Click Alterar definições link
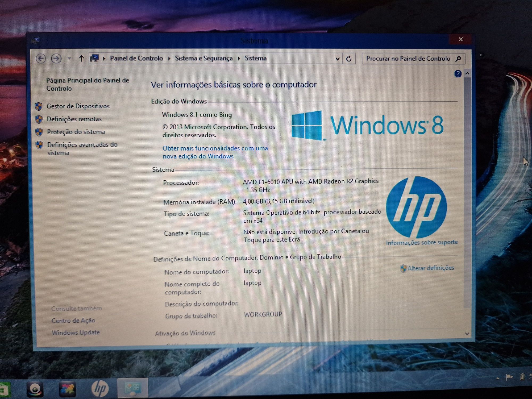Screen dimensions: 532x399 pyautogui.click(x=431, y=268)
